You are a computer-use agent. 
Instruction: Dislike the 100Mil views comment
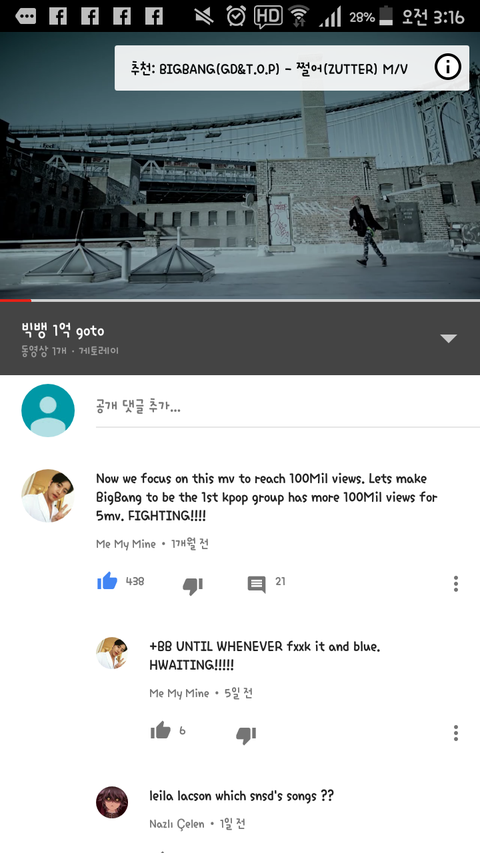(x=193, y=586)
